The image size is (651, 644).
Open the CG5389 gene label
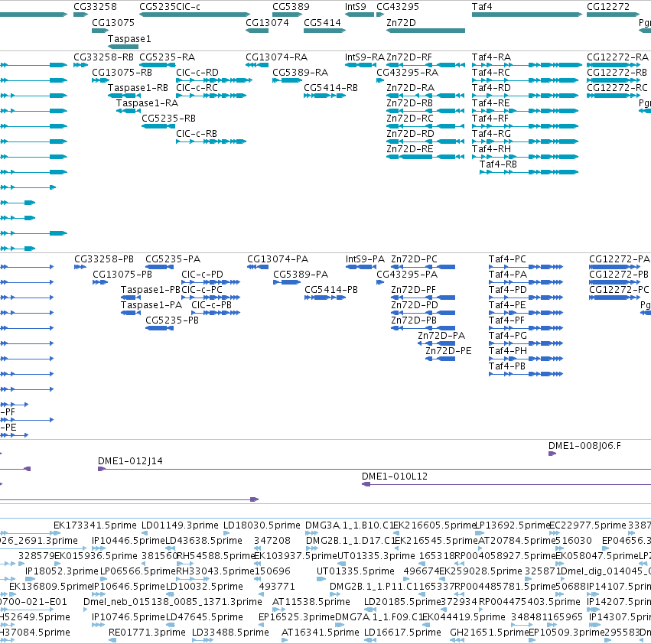291,7
